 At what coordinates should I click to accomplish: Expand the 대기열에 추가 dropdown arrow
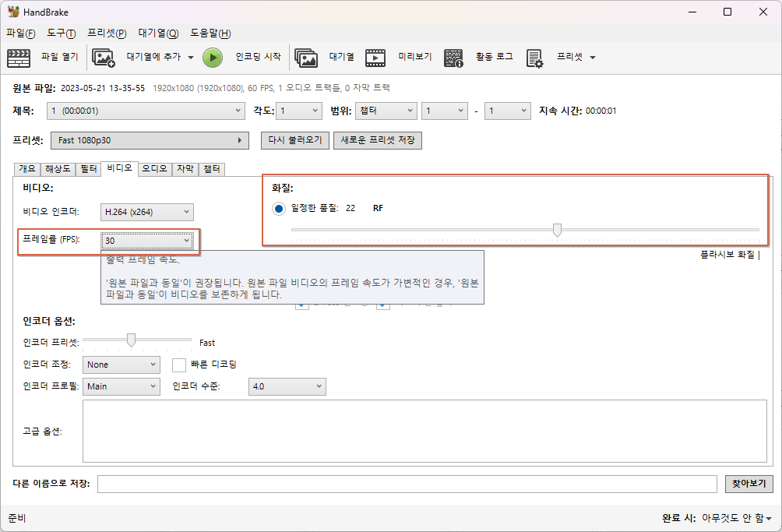[x=191, y=58]
